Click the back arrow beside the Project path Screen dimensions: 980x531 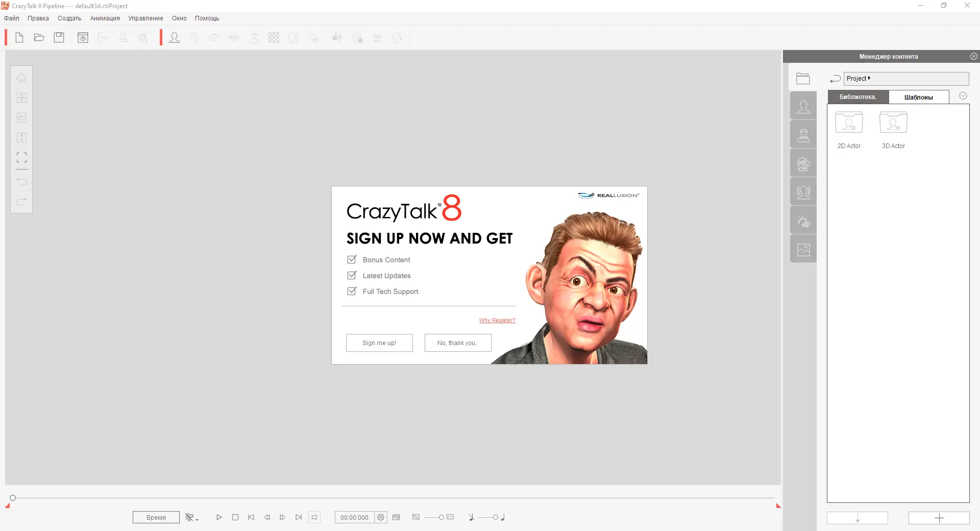835,79
